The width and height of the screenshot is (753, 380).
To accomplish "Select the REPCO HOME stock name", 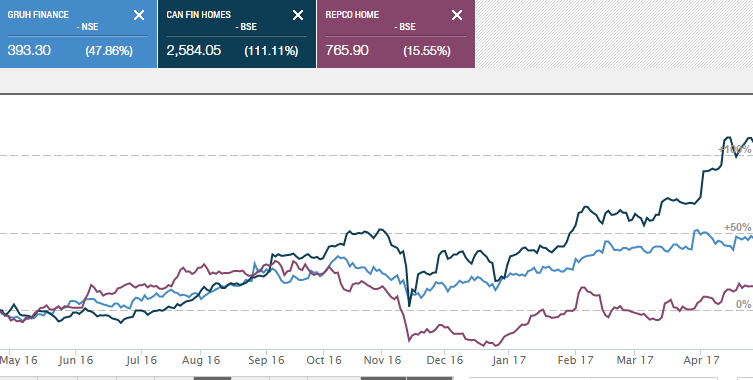I will [x=352, y=15].
